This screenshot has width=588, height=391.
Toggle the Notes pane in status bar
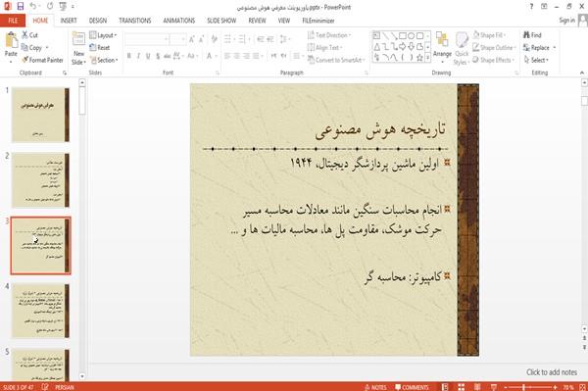[375, 387]
